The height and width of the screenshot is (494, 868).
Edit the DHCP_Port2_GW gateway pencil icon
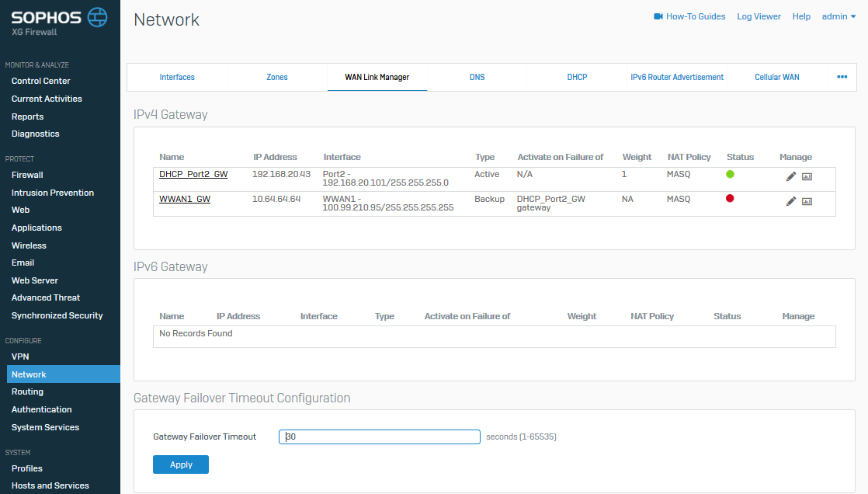tap(790, 176)
